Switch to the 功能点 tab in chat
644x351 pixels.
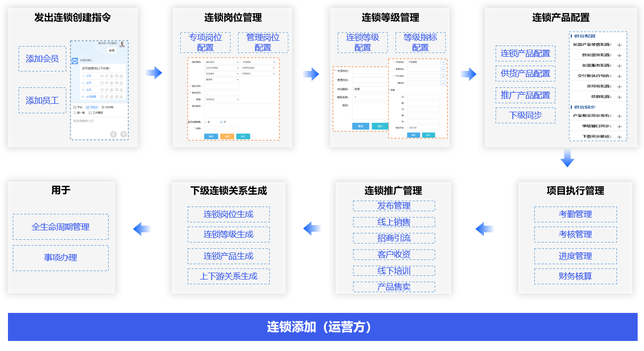(x=91, y=107)
